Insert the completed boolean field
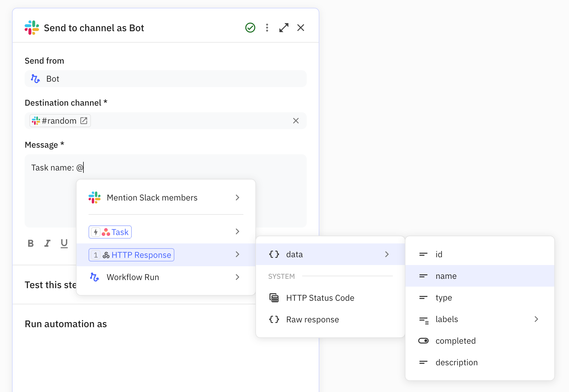 (480, 341)
